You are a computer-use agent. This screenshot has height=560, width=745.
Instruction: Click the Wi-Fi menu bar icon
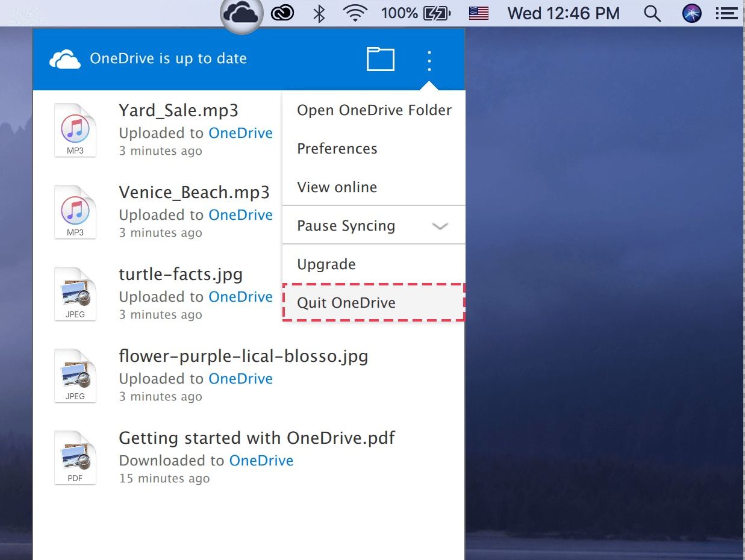click(355, 13)
